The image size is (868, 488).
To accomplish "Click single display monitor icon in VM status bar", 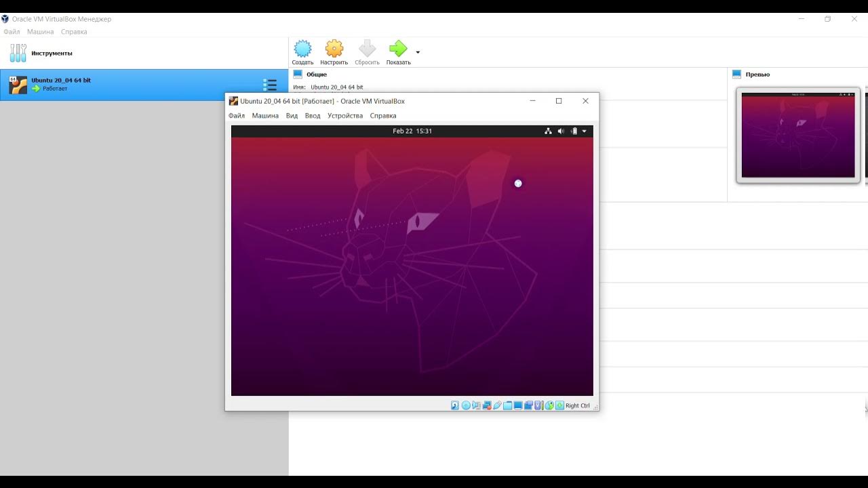I will tap(518, 405).
